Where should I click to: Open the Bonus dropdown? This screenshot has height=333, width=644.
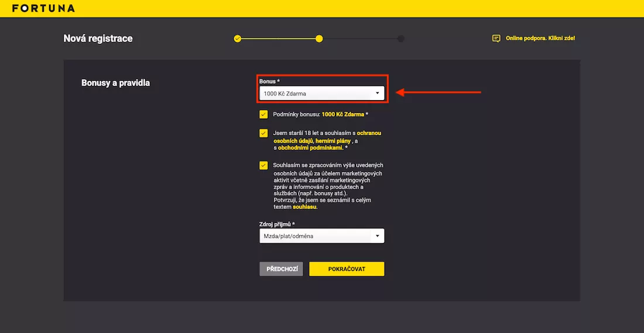coord(316,93)
